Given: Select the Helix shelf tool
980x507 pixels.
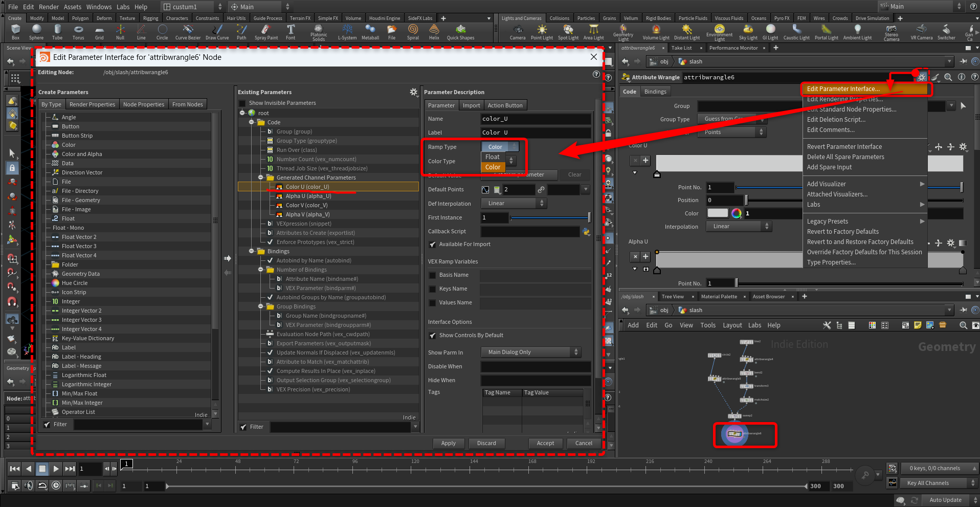Looking at the screenshot, I should point(434,32).
